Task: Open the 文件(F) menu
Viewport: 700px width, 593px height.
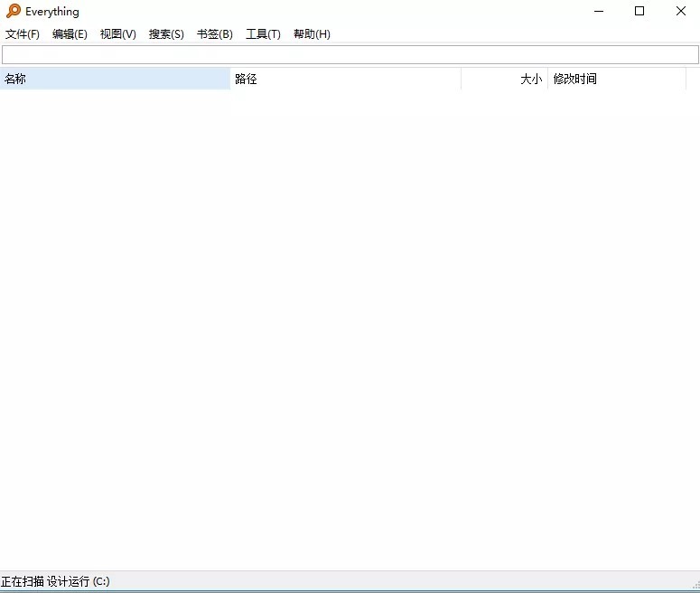Action: coord(23,34)
